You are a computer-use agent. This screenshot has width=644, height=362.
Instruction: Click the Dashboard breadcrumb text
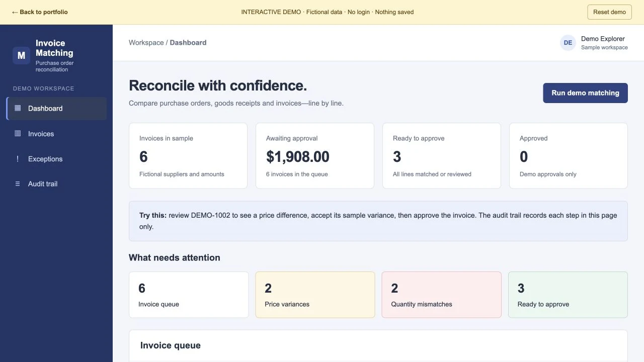click(x=188, y=43)
